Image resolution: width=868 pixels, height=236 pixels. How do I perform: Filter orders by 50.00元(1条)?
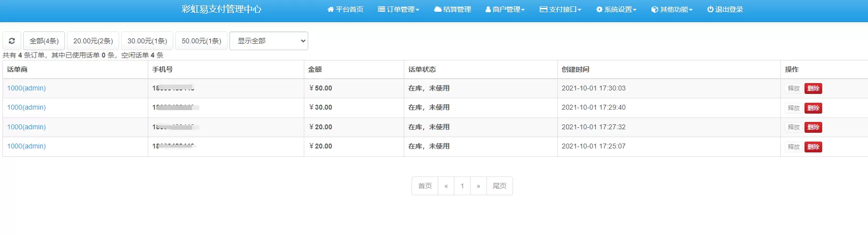[201, 41]
